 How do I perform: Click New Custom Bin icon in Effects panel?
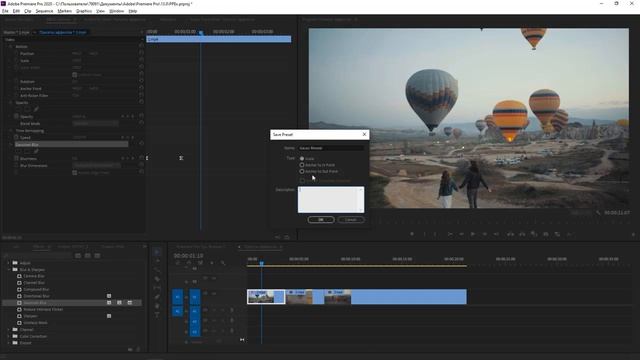[131, 349]
